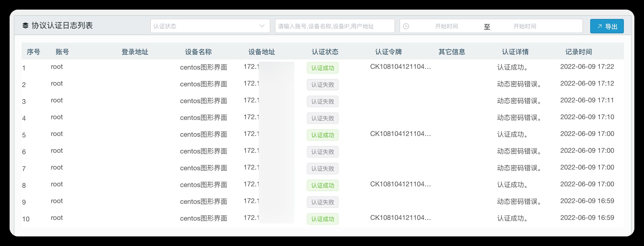
Task: Expand the 认证状态 filter using its chevron arrow
Action: coord(262,26)
